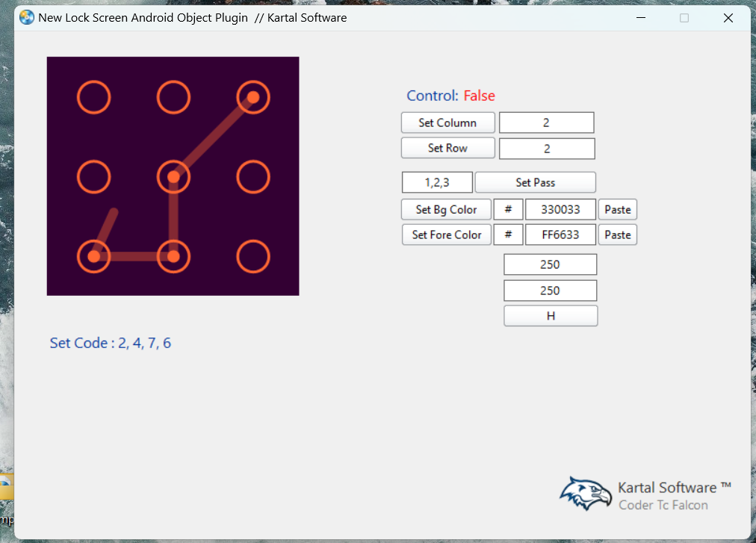Select the top-left pattern dot
This screenshot has height=543, width=756.
(94, 97)
